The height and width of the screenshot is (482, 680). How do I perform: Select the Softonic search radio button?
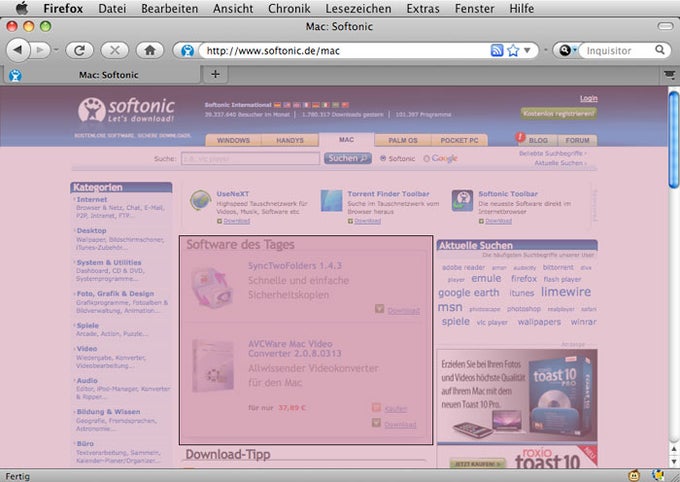[383, 158]
